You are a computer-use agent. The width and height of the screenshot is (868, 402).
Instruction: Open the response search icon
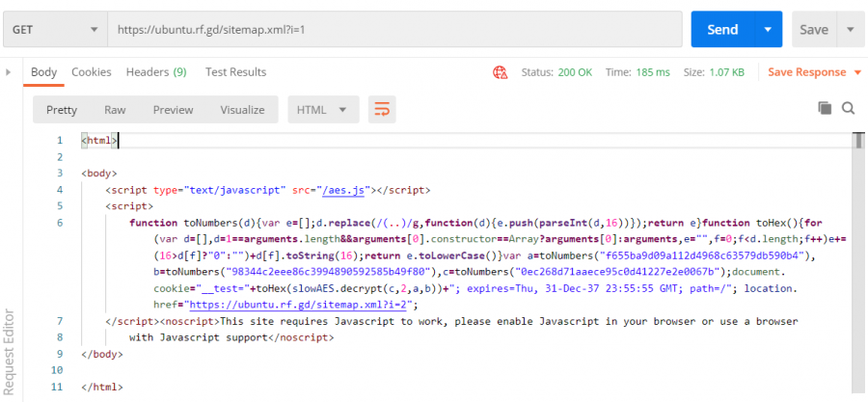click(848, 109)
